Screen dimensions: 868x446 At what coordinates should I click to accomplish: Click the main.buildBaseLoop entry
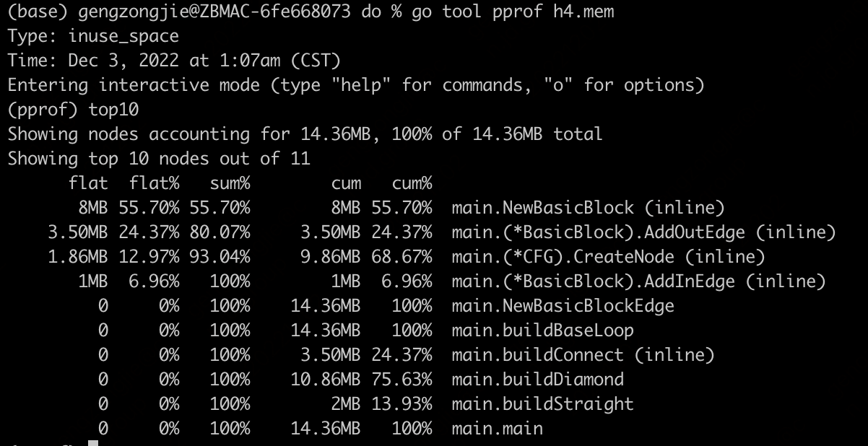[542, 331]
